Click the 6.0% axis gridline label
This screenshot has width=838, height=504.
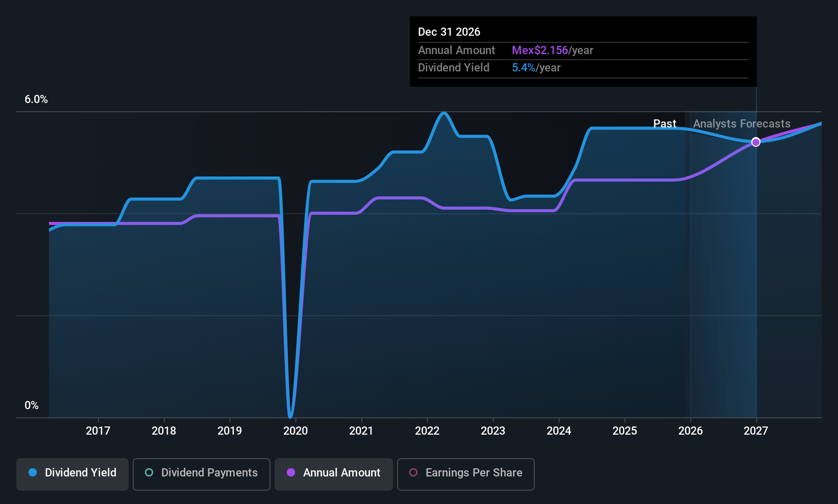[x=36, y=99]
